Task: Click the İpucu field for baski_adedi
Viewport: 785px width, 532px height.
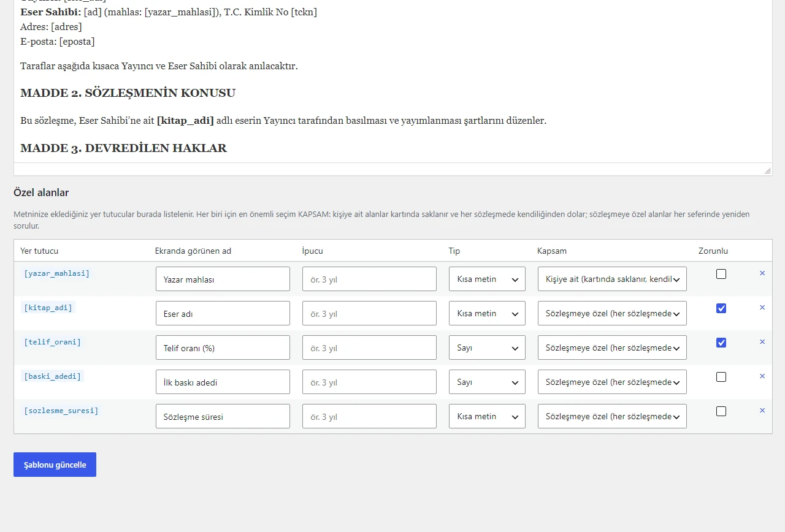Action: coord(369,382)
